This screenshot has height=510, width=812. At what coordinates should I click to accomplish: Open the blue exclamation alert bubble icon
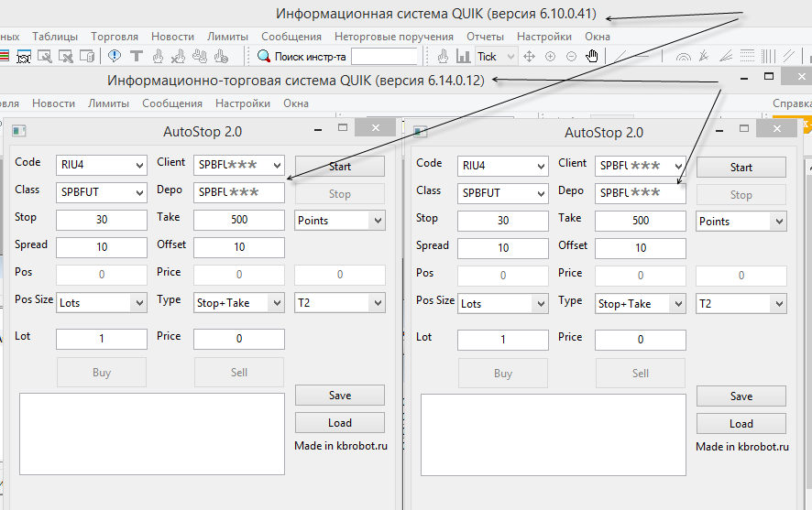pyautogui.click(x=115, y=56)
